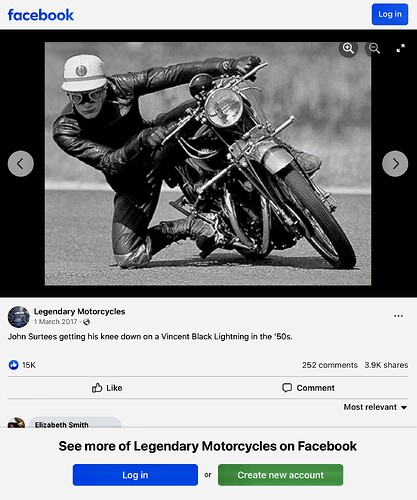Screen dimensions: 417x500
Task: View the 3.9K shares list
Action: [386, 365]
